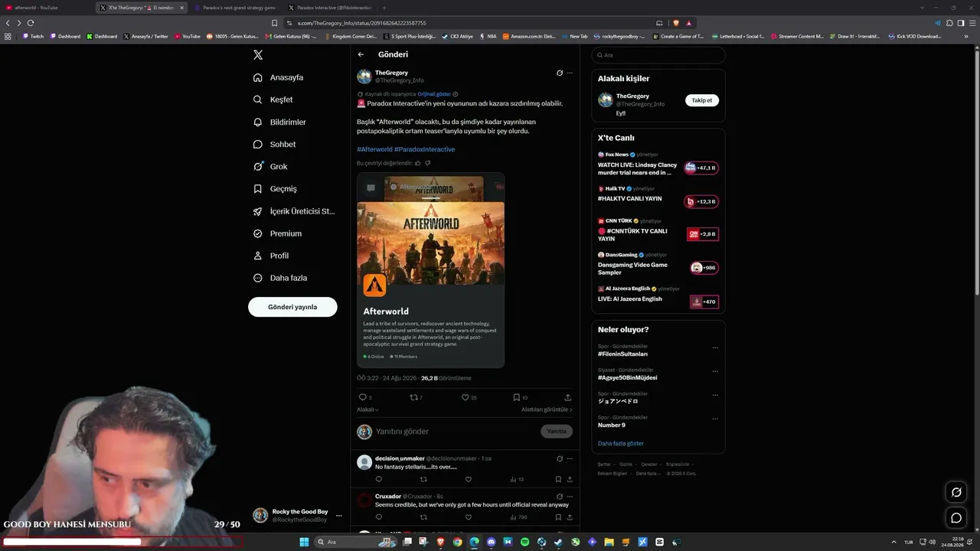Screen dimensions: 980x551
Task: Open Geçmiş bookmarks in the sidebar
Action: [x=274, y=188]
